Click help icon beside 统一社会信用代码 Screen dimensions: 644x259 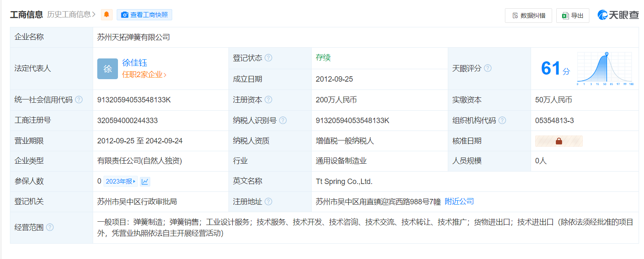pyautogui.click(x=79, y=100)
